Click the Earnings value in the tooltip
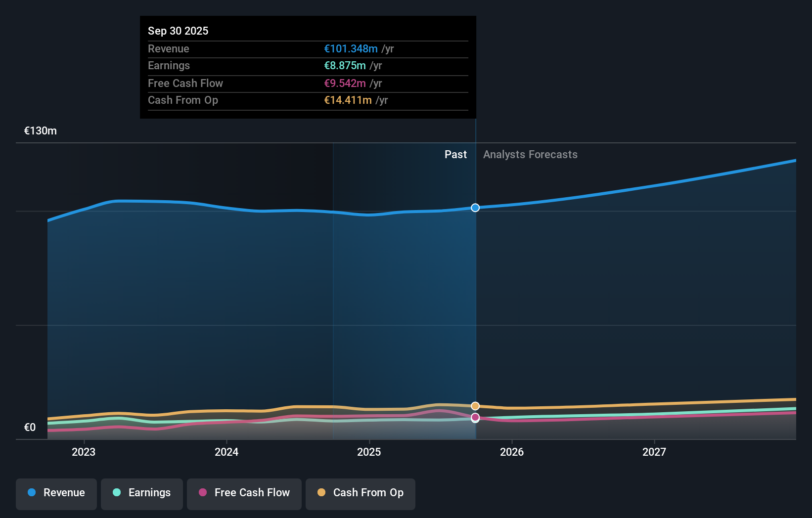The width and height of the screenshot is (812, 518). click(345, 65)
